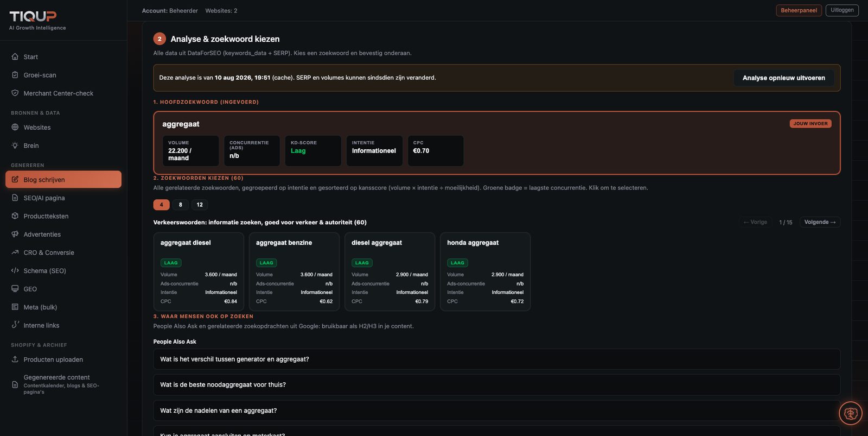868x436 pixels.
Task: Click the green Laag KD-score value
Action: (x=298, y=151)
